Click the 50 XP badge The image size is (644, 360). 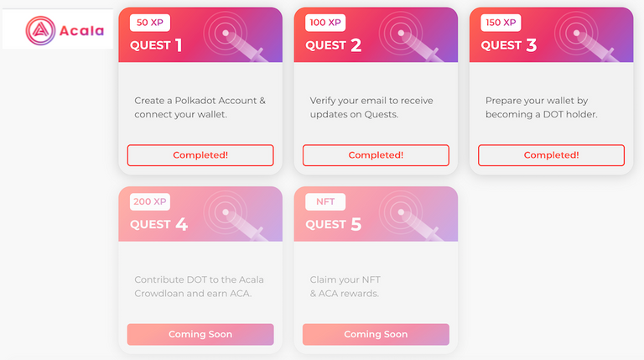click(x=150, y=23)
